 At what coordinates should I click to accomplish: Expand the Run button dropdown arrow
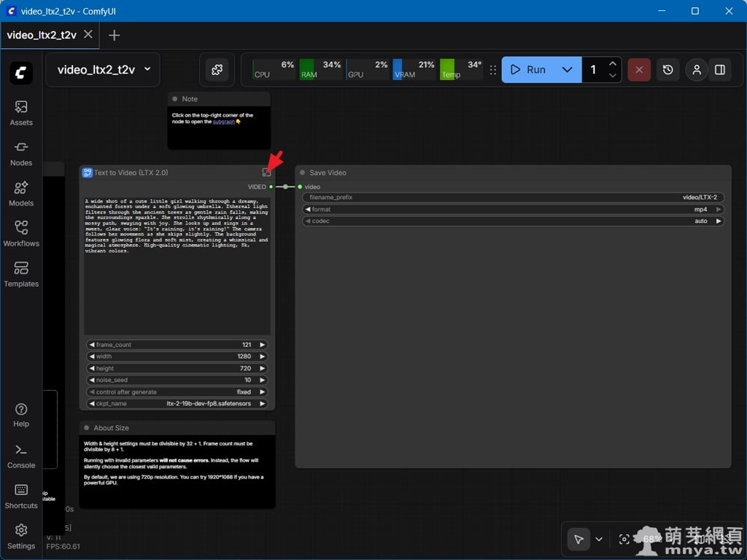click(x=567, y=70)
